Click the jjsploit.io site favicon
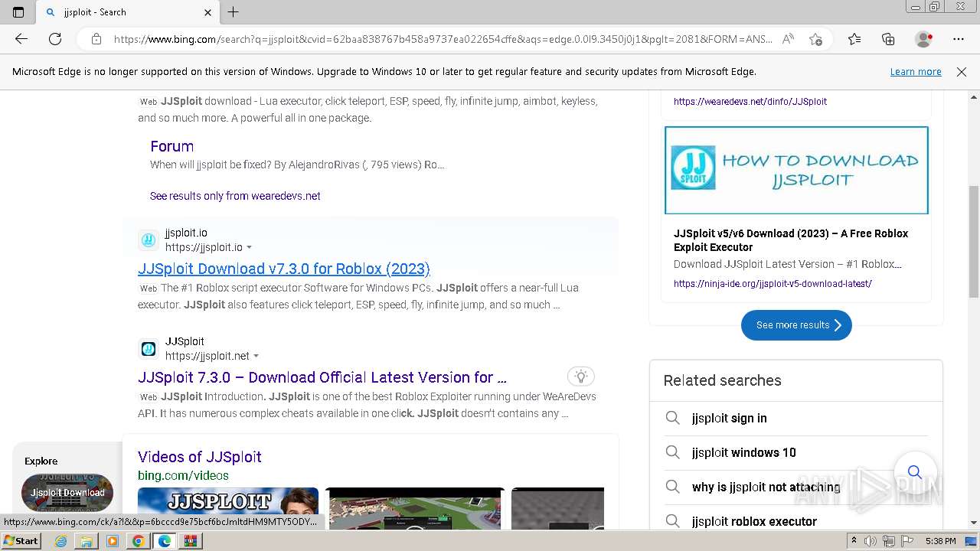980x551 pixels. 149,240
